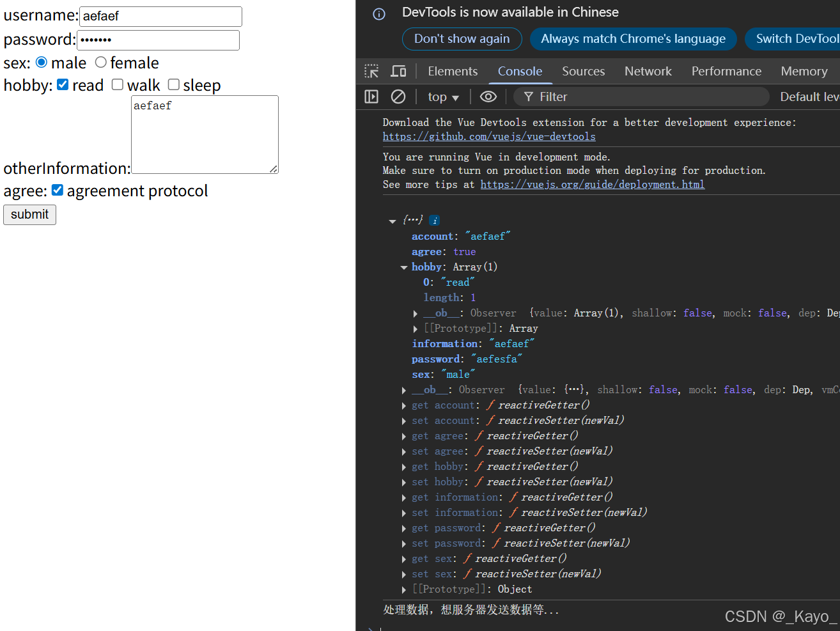Uncheck the read hobby checkbox

click(63, 84)
